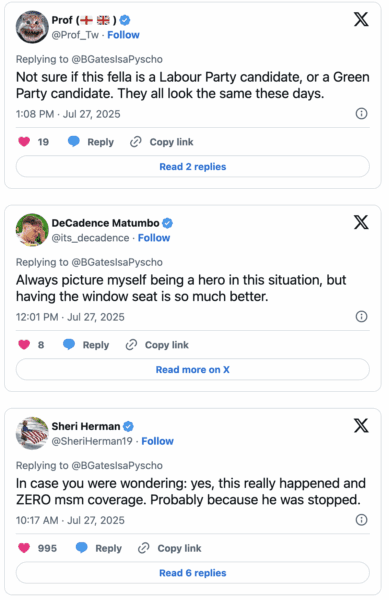Open info icon on the 12:01 PM tweet

(x=361, y=316)
